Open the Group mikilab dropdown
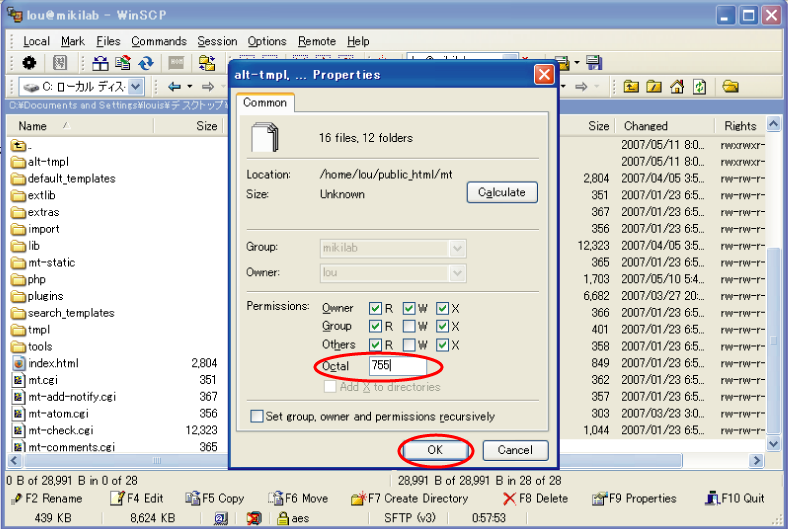The height and width of the screenshot is (529, 788). pos(457,248)
